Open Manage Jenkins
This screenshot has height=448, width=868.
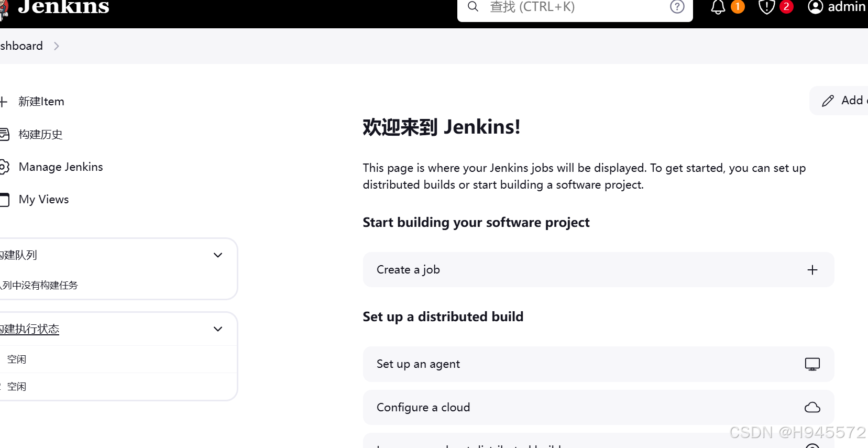(61, 167)
